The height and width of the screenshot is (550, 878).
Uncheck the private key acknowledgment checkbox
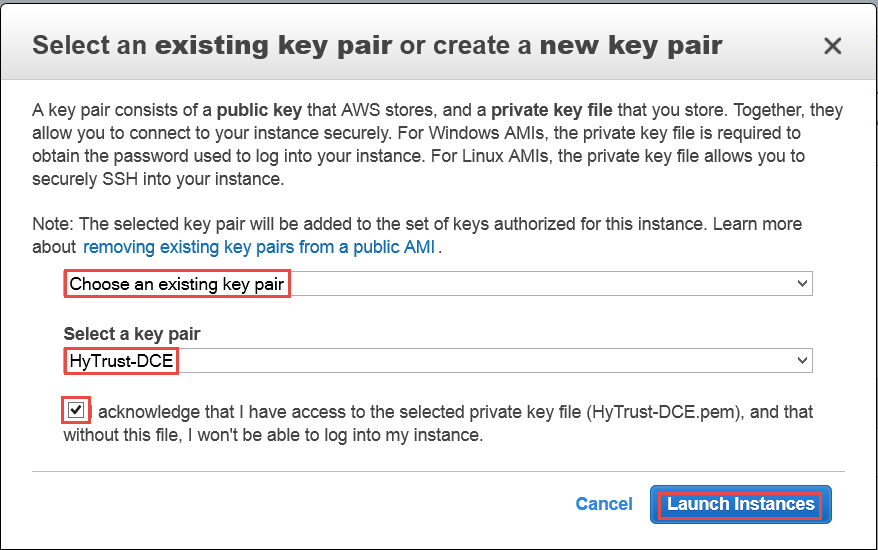[x=75, y=410]
